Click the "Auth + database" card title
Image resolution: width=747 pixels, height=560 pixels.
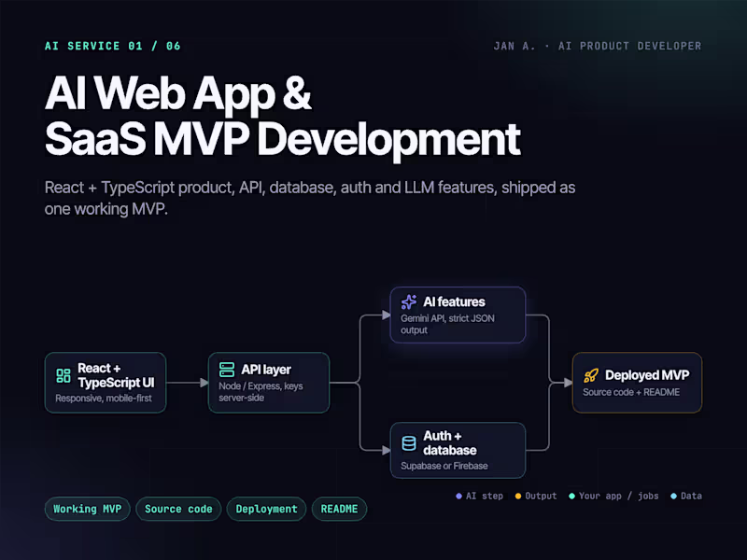pos(450,442)
